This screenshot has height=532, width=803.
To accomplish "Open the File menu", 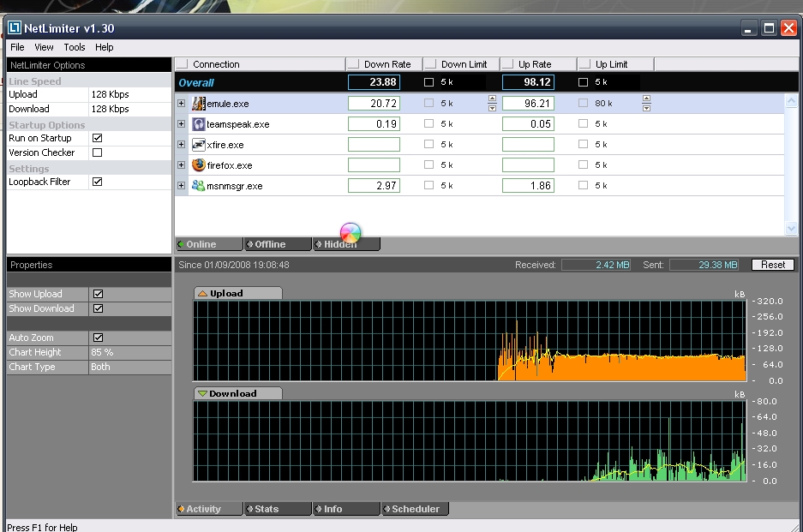I will coord(17,47).
